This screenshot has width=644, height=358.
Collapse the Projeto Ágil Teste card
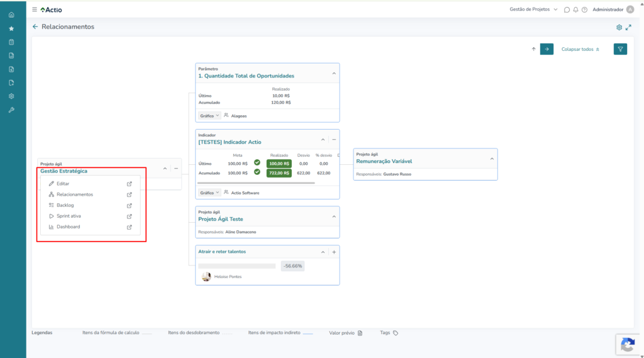click(334, 216)
